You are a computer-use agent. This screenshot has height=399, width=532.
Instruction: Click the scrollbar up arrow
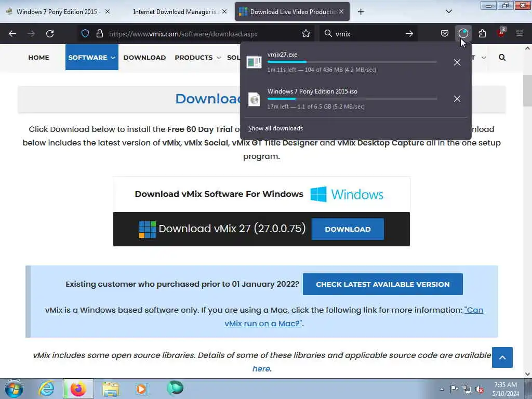pyautogui.click(x=527, y=48)
